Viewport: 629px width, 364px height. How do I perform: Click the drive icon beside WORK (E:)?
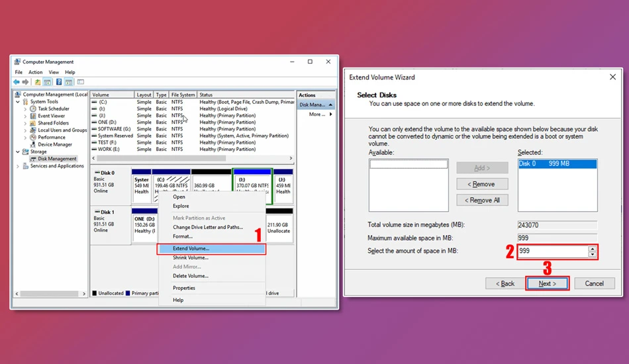(x=94, y=149)
